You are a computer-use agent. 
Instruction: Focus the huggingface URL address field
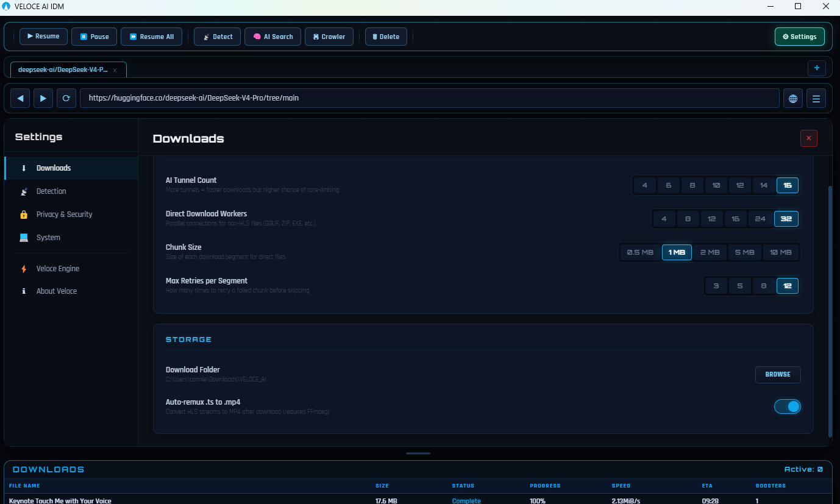click(429, 98)
